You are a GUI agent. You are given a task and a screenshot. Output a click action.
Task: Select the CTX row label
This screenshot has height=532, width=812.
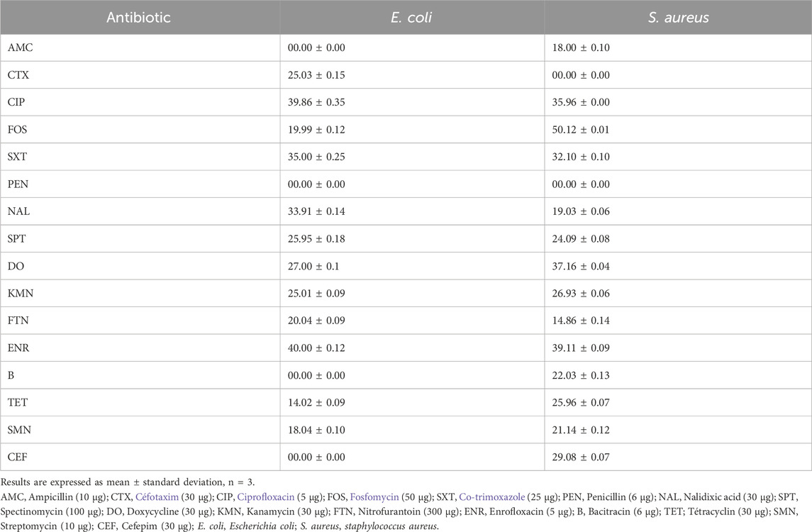[18, 75]
